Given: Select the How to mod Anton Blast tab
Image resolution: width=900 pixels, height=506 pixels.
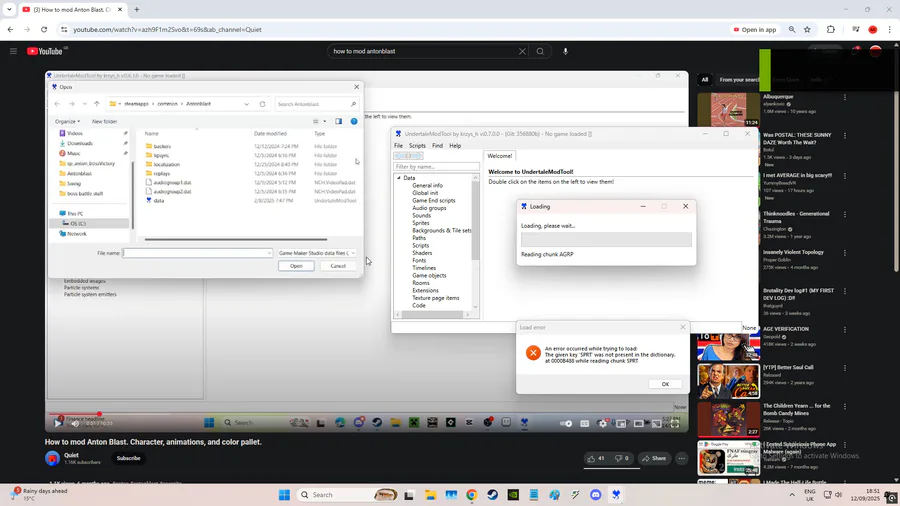Looking at the screenshot, I should 72,10.
